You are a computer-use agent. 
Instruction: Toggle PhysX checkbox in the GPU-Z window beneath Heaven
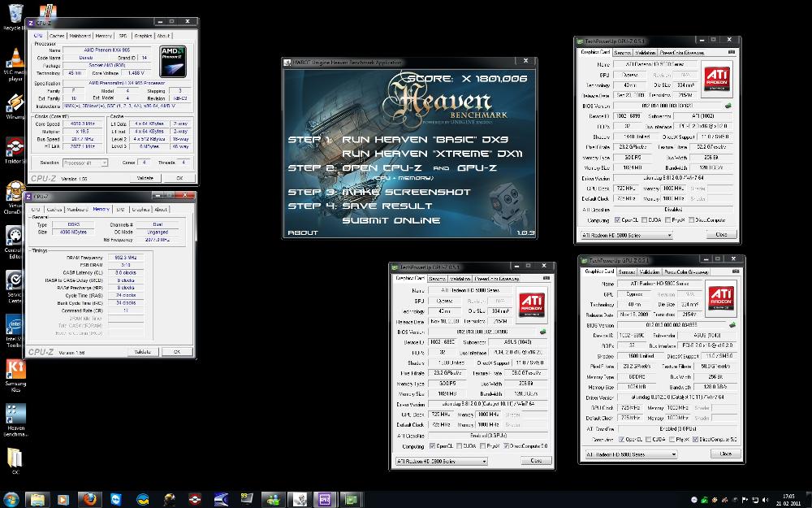click(482, 445)
